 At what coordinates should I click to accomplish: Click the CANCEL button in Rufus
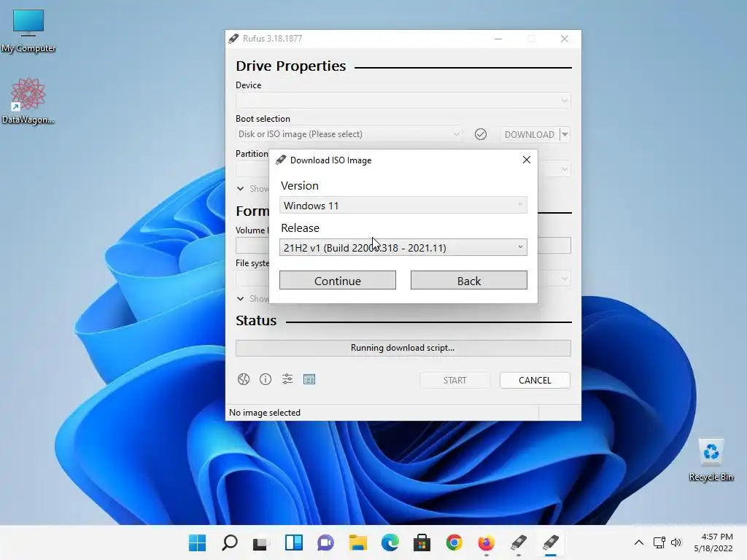click(535, 380)
